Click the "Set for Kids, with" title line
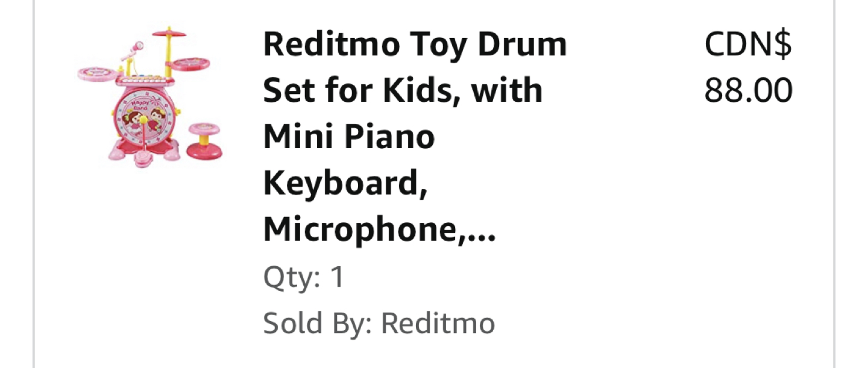868x368 pixels. (x=403, y=90)
